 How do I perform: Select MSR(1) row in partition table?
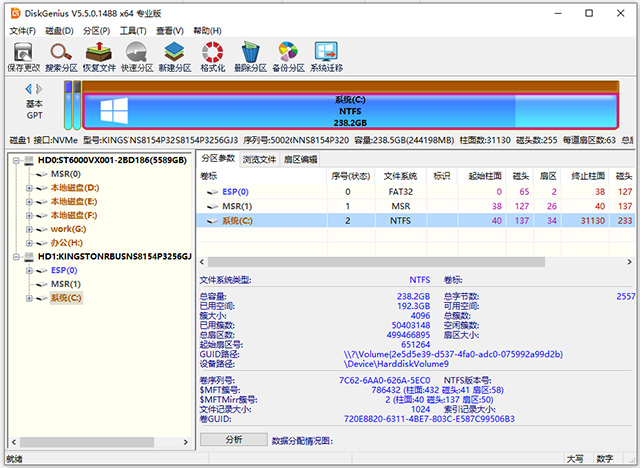coord(416,206)
